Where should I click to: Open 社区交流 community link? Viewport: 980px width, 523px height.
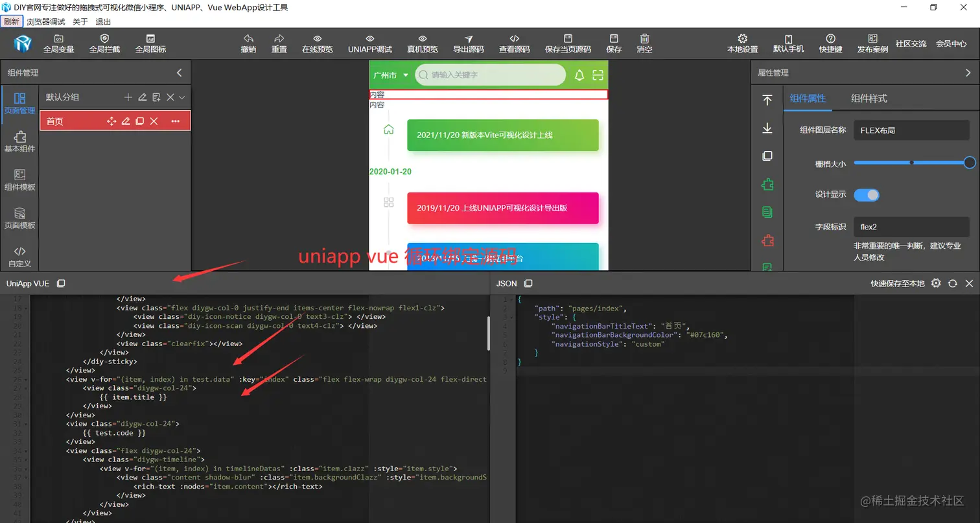click(911, 43)
